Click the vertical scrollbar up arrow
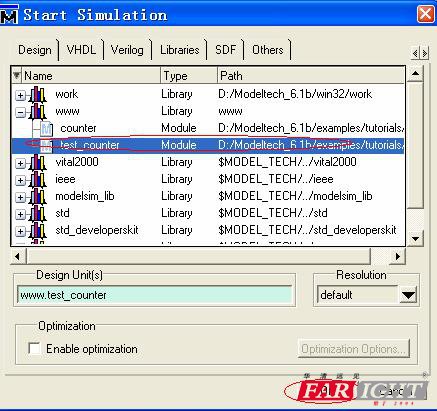This screenshot has width=437, height=411. (x=415, y=73)
